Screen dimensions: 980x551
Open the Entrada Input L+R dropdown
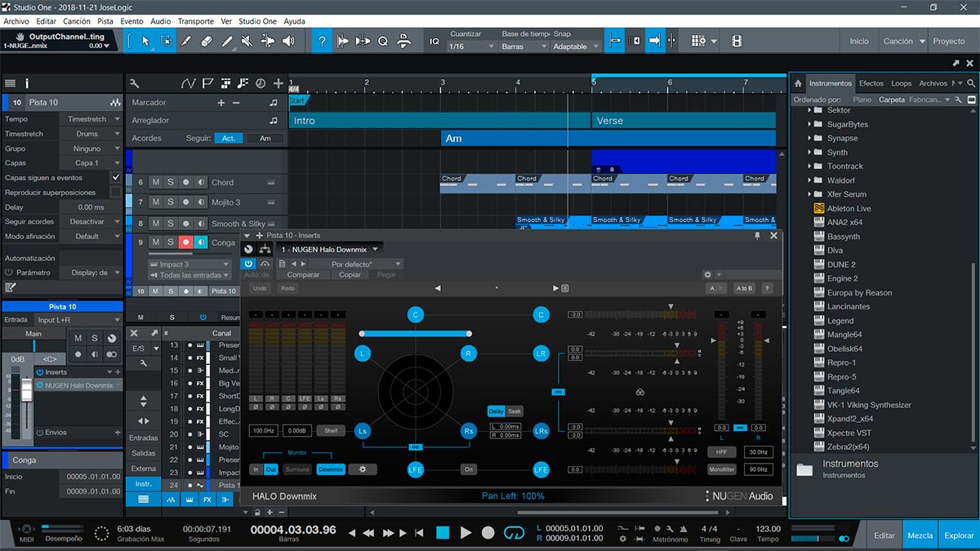click(78, 320)
